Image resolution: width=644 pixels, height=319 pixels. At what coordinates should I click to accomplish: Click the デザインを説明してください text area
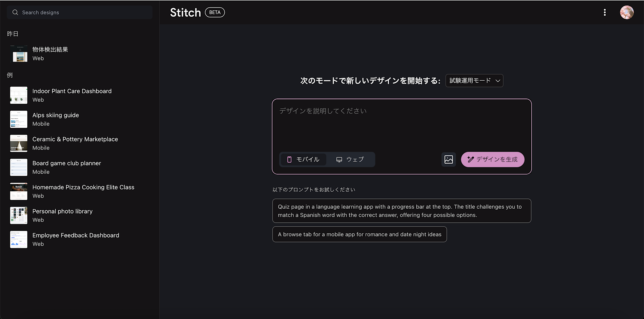click(x=402, y=125)
